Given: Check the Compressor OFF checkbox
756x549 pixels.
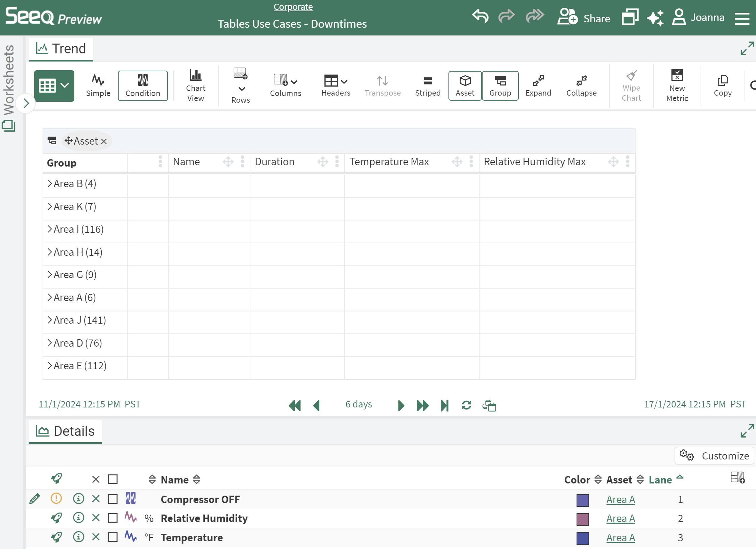Looking at the screenshot, I should [x=113, y=499].
